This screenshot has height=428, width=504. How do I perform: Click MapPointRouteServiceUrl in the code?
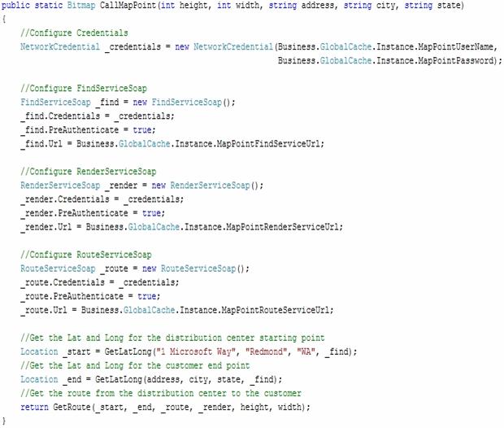(275, 311)
